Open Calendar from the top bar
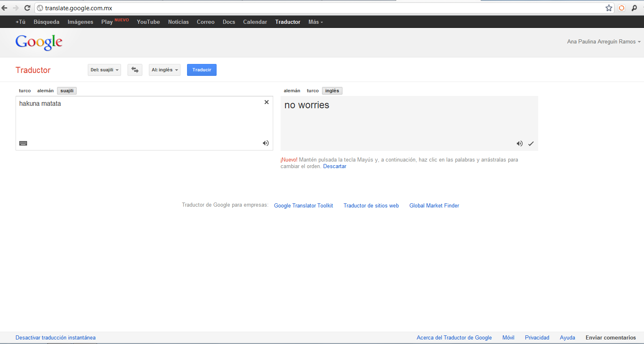Screen dimensions: 644x344 (x=255, y=22)
